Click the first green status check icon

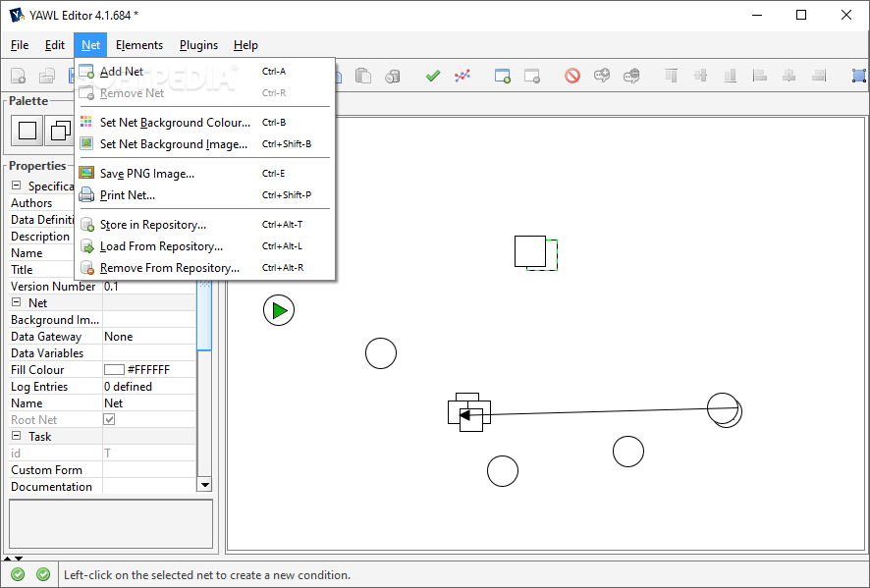click(18, 574)
